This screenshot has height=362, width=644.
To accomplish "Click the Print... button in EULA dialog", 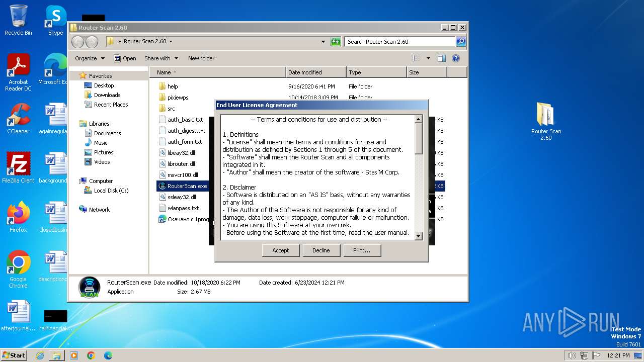I will point(362,250).
